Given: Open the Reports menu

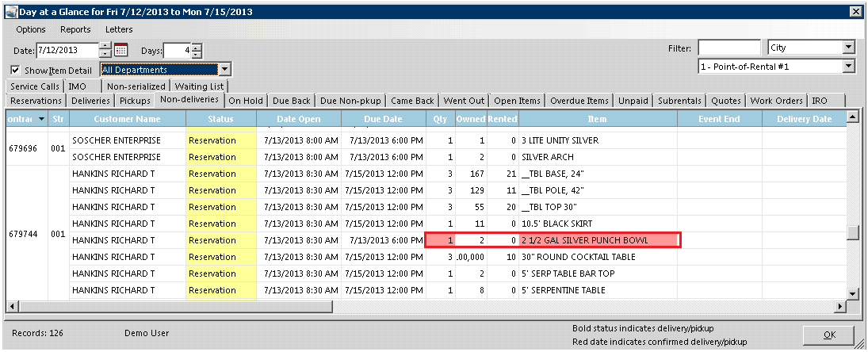Looking at the screenshot, I should 75,29.
